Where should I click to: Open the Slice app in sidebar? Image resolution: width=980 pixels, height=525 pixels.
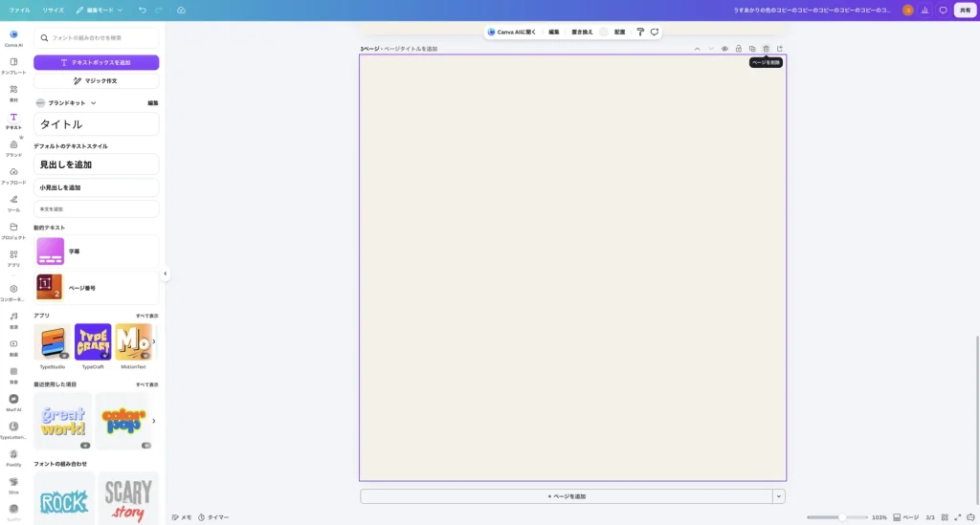click(13, 485)
